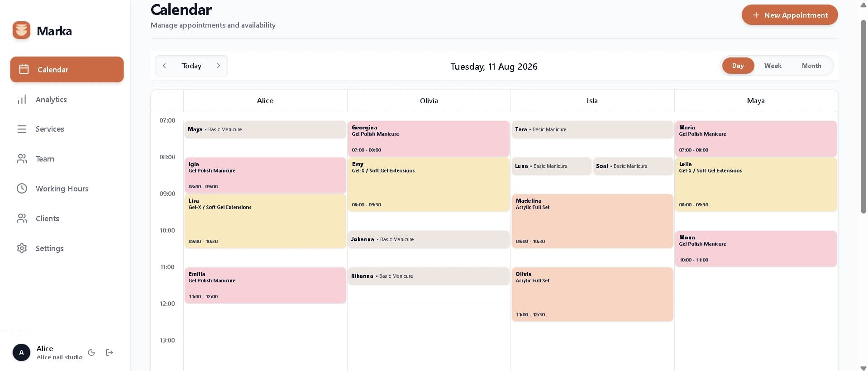Click the scrollbar down arrow
The width and height of the screenshot is (868, 371).
coord(863,368)
